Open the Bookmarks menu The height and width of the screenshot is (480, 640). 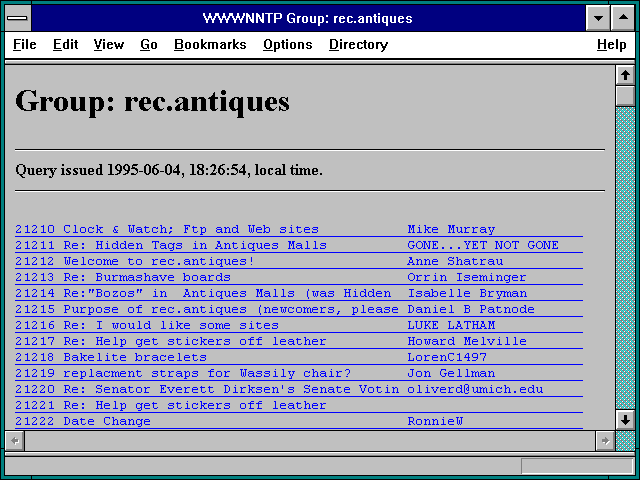tap(210, 44)
